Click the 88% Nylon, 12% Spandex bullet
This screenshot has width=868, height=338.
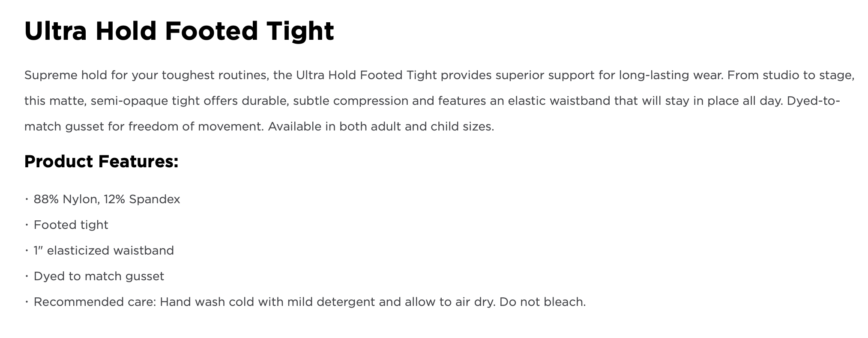click(107, 199)
